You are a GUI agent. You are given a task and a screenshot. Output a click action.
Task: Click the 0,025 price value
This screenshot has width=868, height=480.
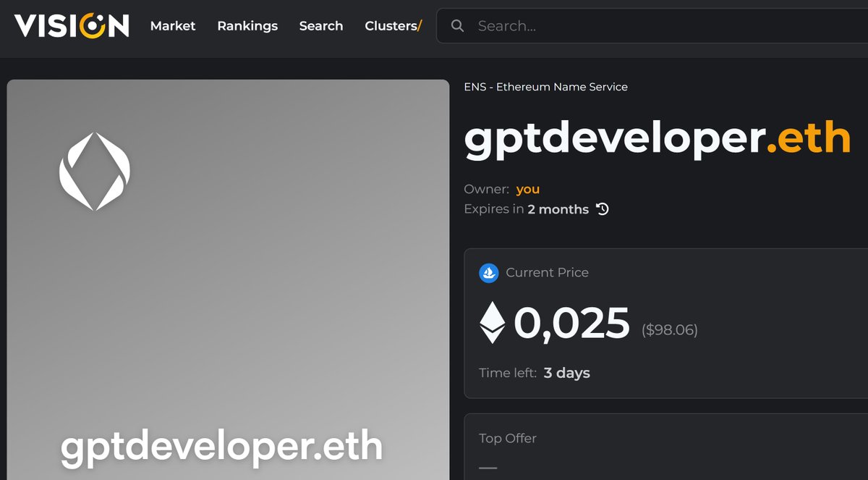pos(571,323)
